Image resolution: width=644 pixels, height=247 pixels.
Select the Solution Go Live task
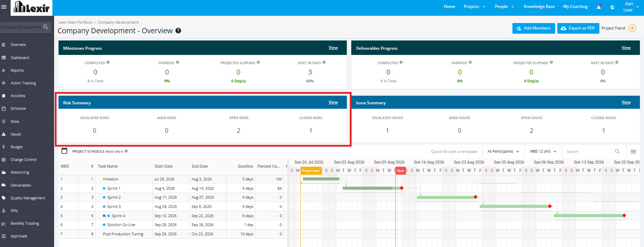point(121,225)
